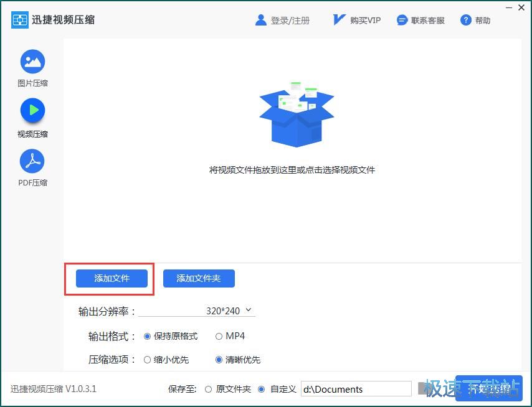
Task: Click the 迅捷视频压缩 V1.0.3.1 version text
Action: 54,389
